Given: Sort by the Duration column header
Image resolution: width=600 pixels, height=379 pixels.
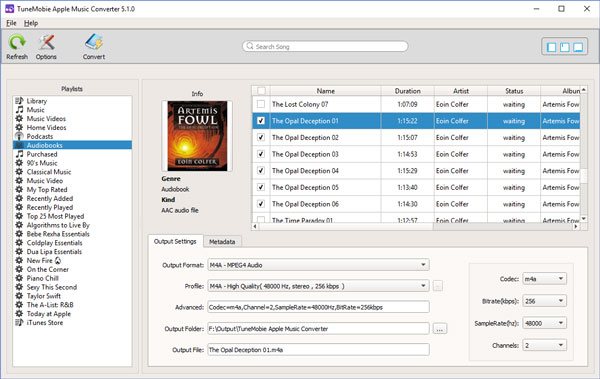Looking at the screenshot, I should [408, 91].
